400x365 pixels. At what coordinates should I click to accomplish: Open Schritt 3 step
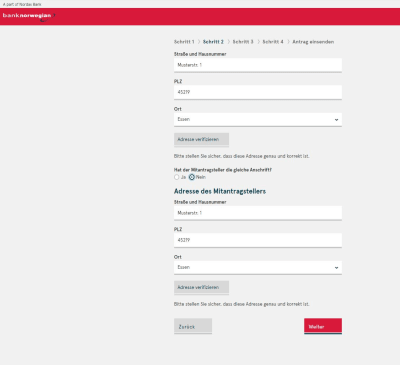243,42
